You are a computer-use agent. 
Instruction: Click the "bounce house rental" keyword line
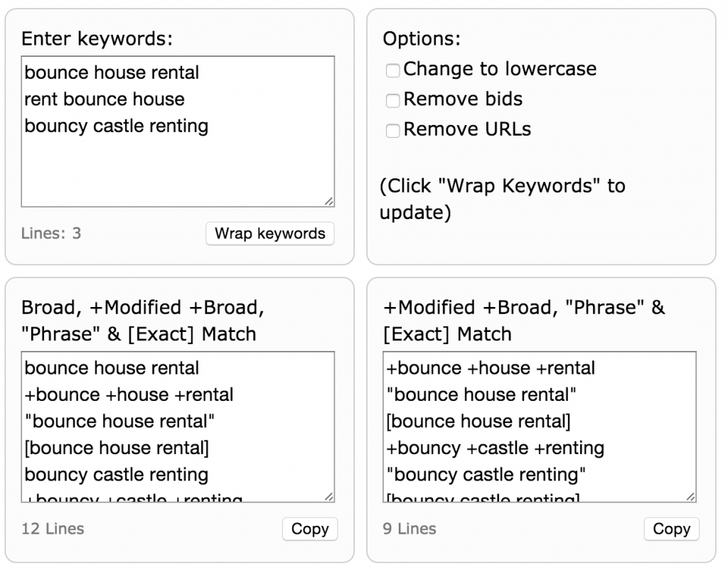[111, 73]
